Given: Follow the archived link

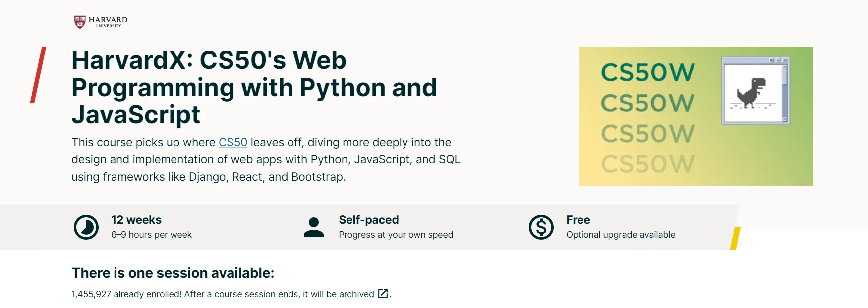Looking at the screenshot, I should pos(356,294).
